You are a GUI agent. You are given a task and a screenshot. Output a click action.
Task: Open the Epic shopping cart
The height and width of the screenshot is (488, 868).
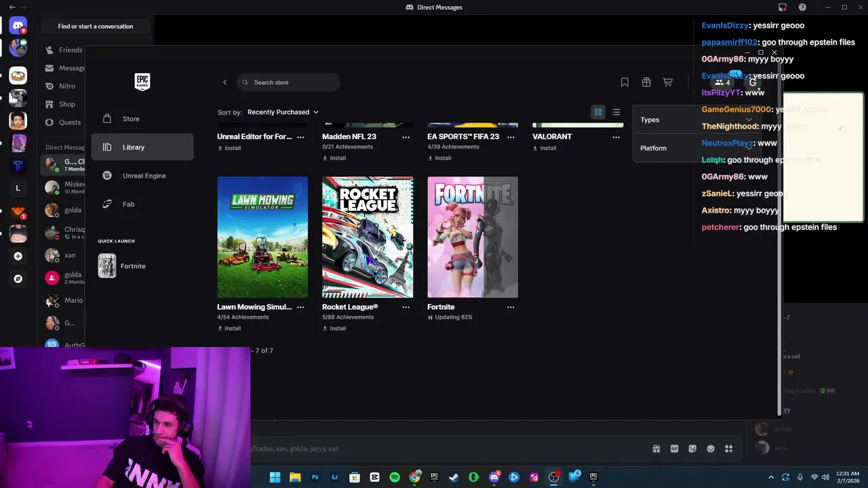668,83
